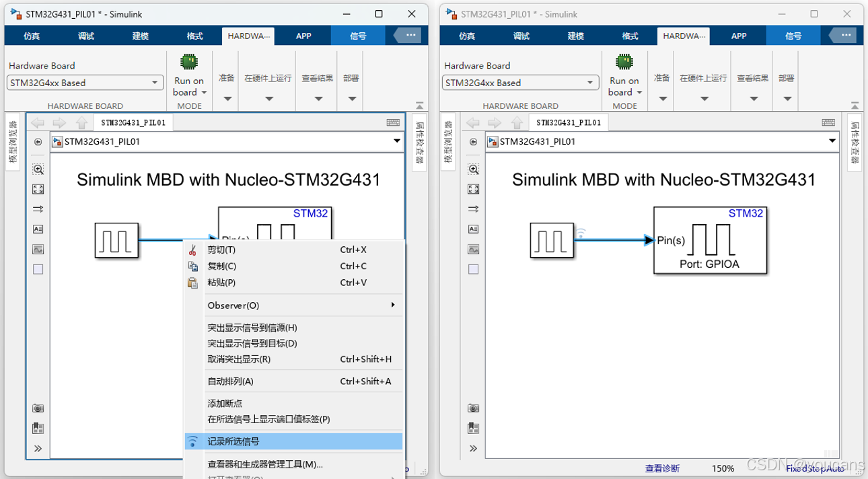The image size is (868, 479).
Task: Click keyboard icon in left window tab bar
Action: pyautogui.click(x=393, y=122)
